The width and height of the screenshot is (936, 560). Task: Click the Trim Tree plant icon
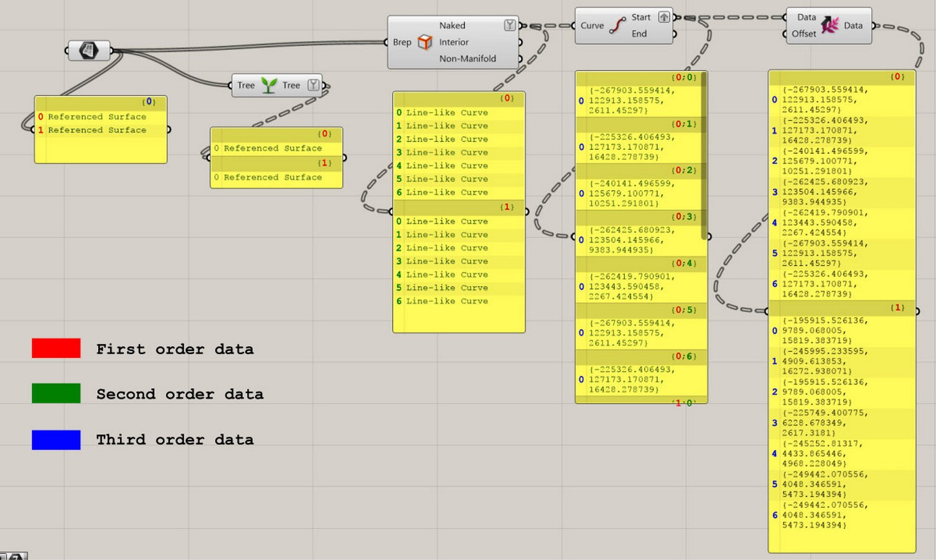pyautogui.click(x=269, y=85)
